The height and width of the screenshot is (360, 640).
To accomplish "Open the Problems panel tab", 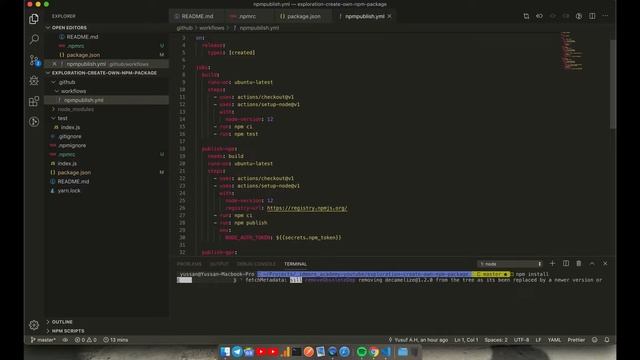I will coord(189,264).
